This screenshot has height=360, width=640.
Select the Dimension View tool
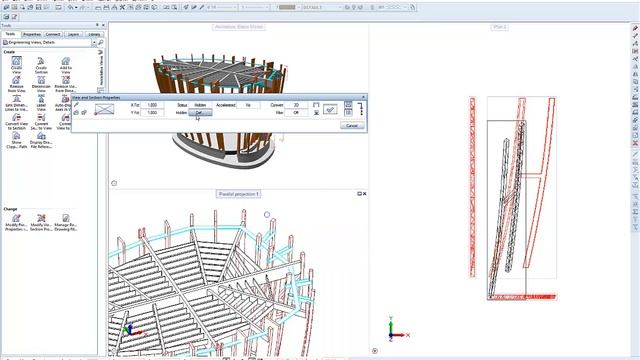pos(41,84)
